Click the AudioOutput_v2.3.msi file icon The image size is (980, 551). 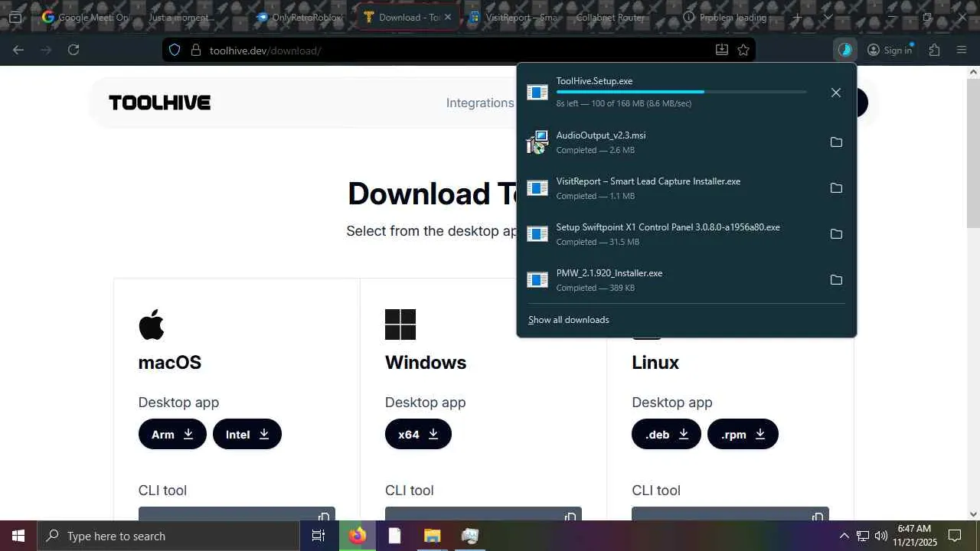point(537,142)
